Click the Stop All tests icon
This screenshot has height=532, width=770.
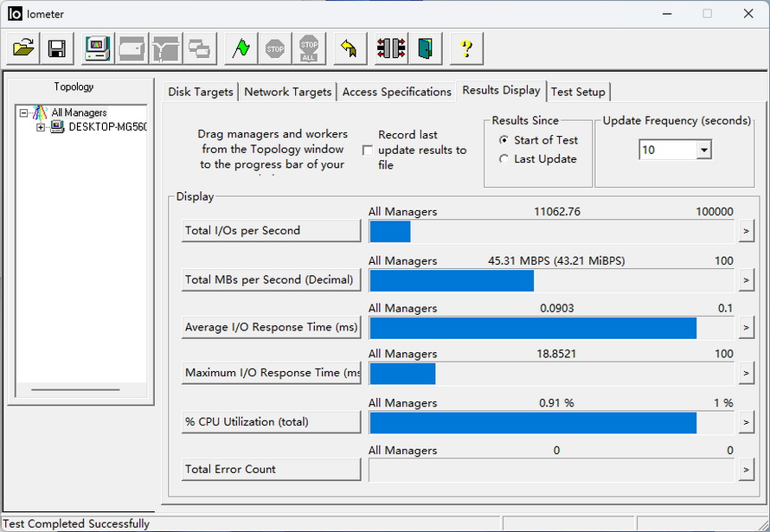coord(308,48)
